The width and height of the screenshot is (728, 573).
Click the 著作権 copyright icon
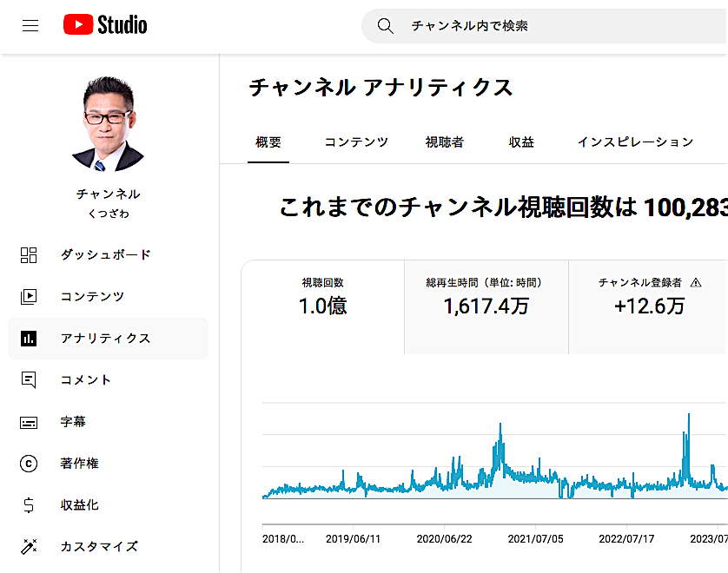29,464
